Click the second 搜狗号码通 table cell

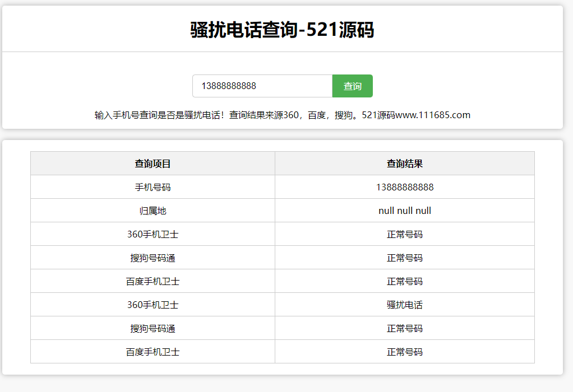(153, 329)
